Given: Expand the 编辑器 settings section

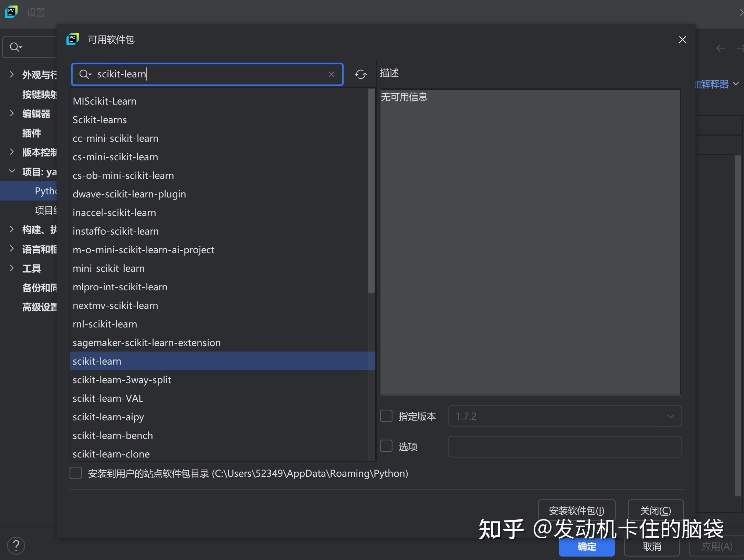Looking at the screenshot, I should point(12,113).
